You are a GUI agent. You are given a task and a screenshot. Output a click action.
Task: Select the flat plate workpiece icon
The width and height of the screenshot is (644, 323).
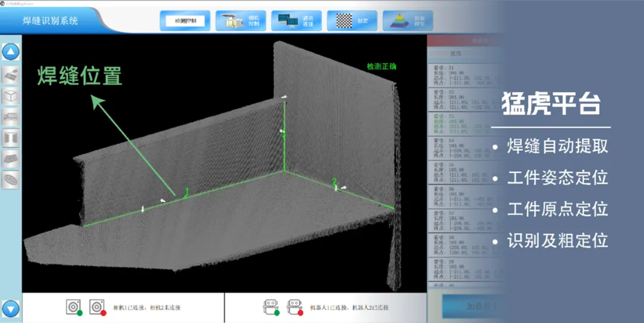pos(11,75)
